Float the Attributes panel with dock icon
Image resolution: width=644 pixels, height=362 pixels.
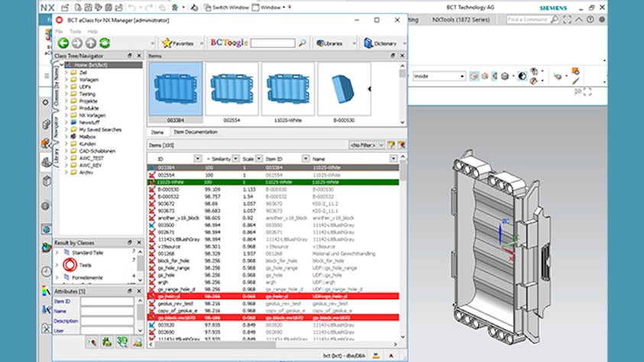[x=130, y=292]
